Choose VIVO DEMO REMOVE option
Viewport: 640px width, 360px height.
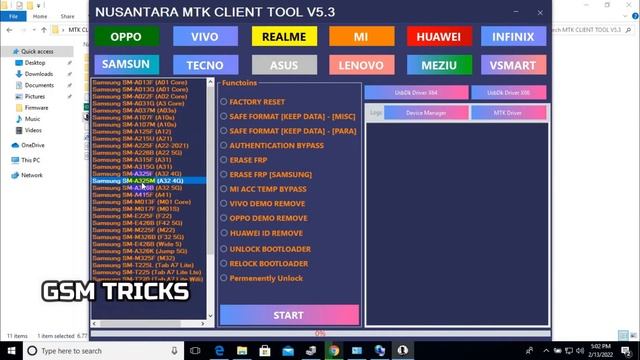click(262, 203)
